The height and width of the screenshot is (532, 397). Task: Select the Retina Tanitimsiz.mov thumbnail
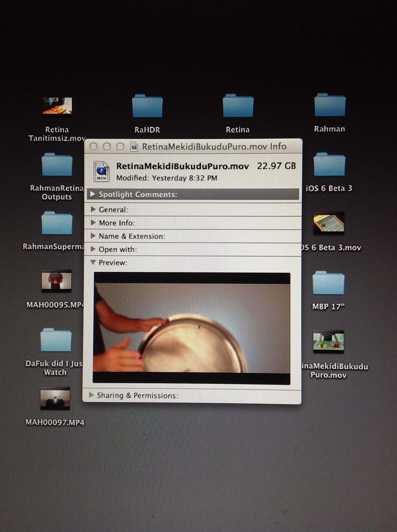click(57, 105)
